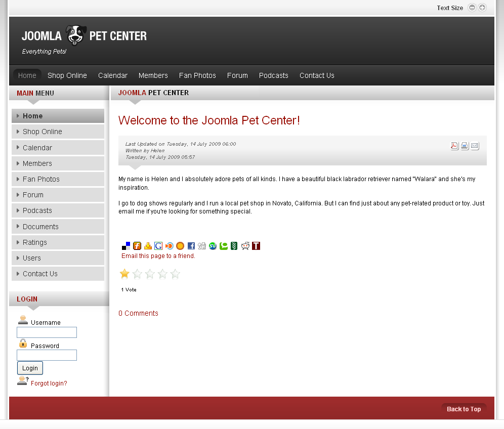Open Calendar in top navigation
Image resolution: width=504 pixels, height=429 pixels.
click(113, 75)
